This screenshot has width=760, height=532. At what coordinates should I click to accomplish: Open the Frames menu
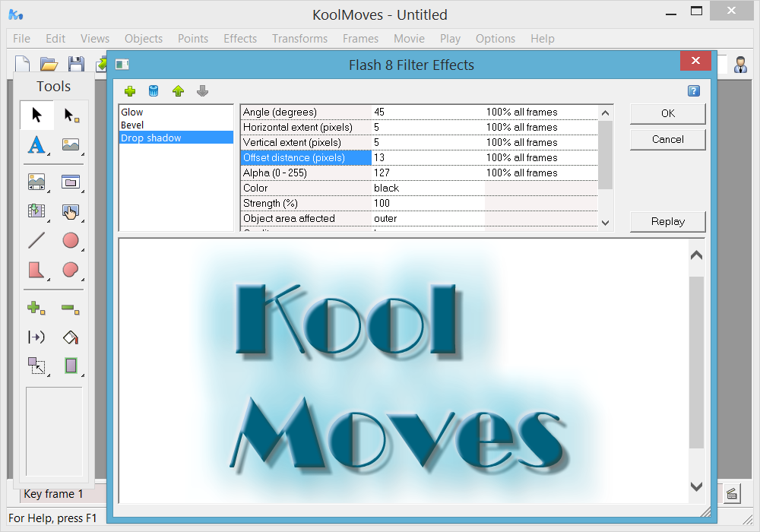pos(360,38)
